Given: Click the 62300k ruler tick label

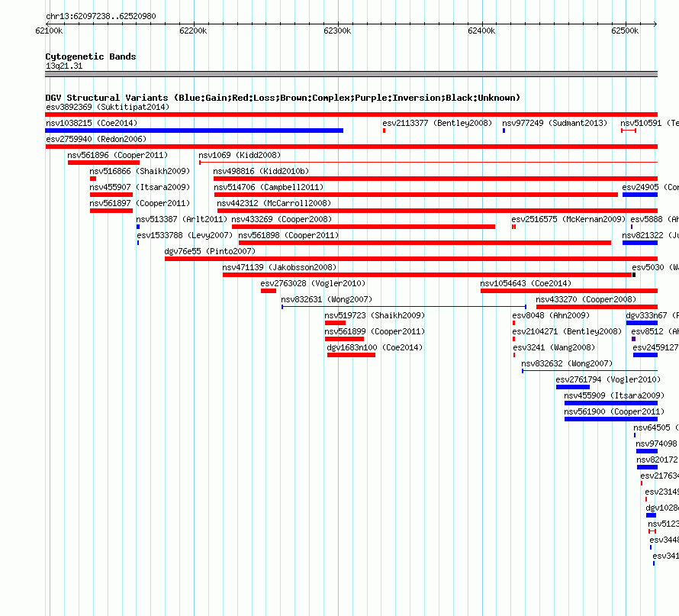Looking at the screenshot, I should pos(337,31).
